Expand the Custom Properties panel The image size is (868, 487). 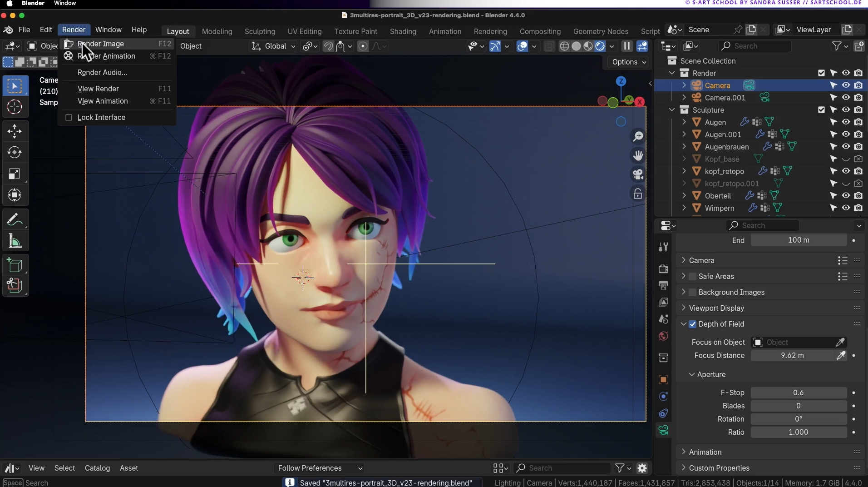point(684,467)
